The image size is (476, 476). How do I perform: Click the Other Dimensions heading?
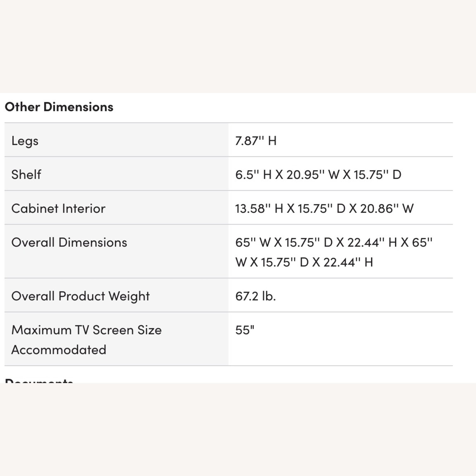[59, 107]
